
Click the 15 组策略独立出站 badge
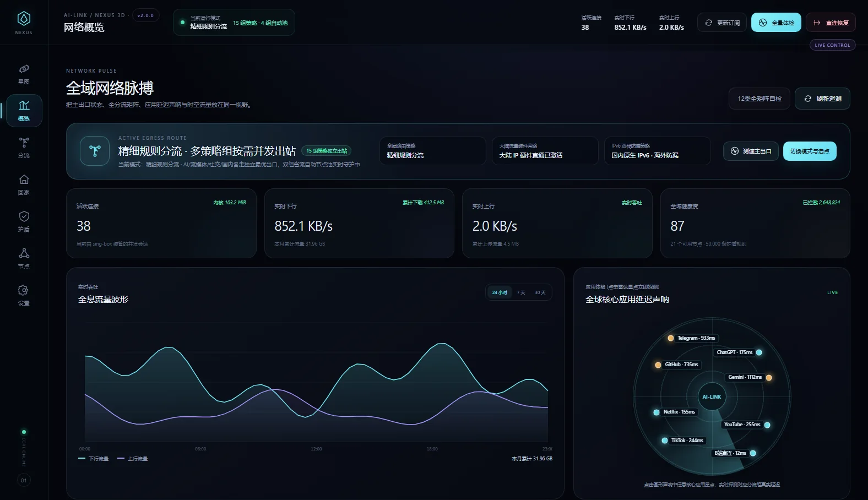(x=327, y=151)
